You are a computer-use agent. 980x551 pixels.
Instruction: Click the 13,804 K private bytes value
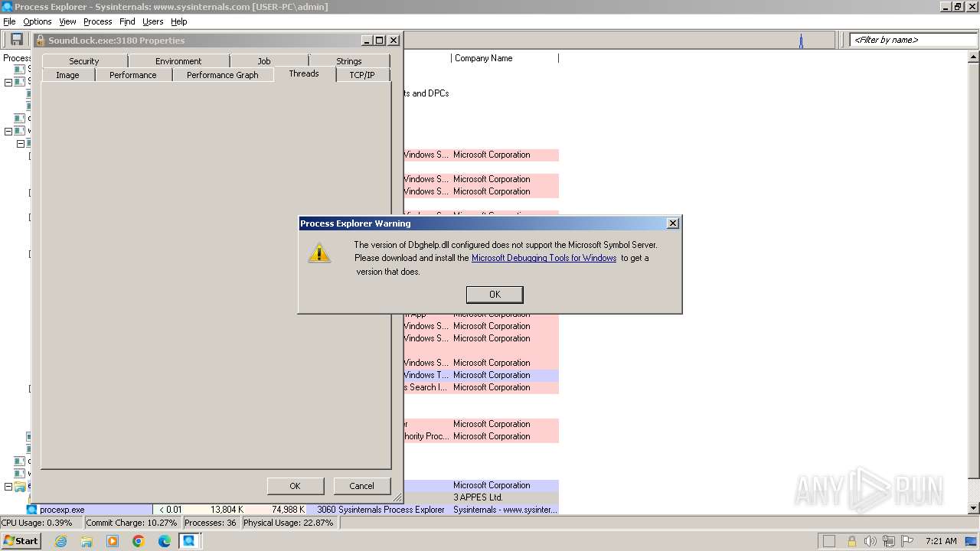pos(227,510)
